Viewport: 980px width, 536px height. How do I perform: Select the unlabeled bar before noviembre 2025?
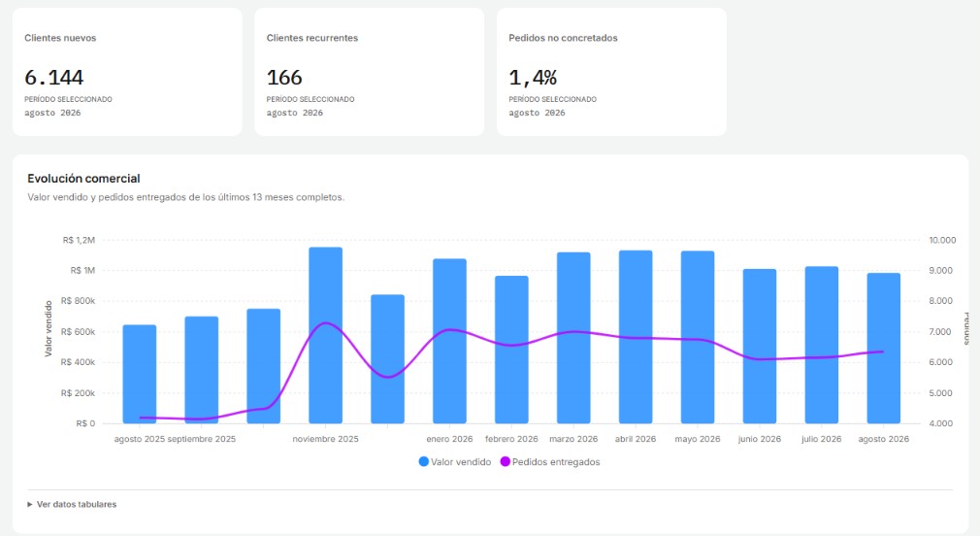pos(264,366)
